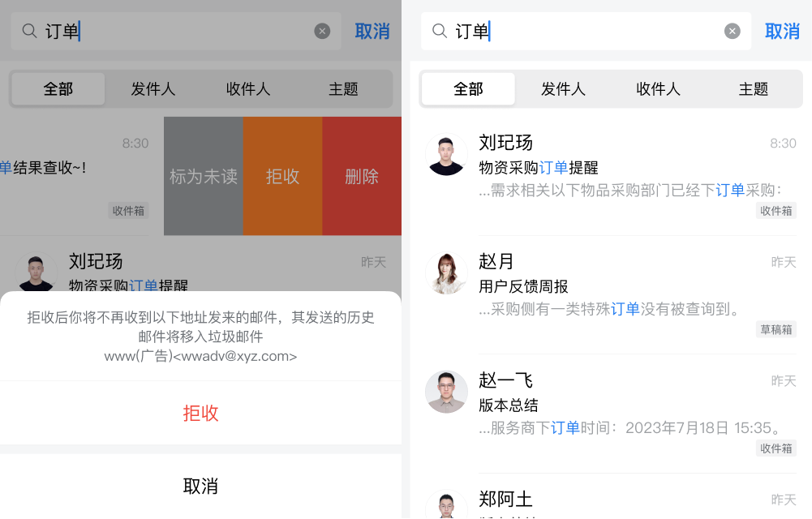Tap red 删除 swipe action
The width and height of the screenshot is (812, 519).
click(x=362, y=176)
